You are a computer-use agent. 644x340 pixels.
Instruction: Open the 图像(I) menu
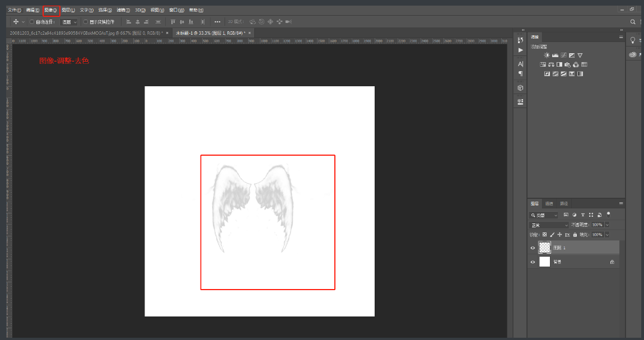[x=50, y=10]
